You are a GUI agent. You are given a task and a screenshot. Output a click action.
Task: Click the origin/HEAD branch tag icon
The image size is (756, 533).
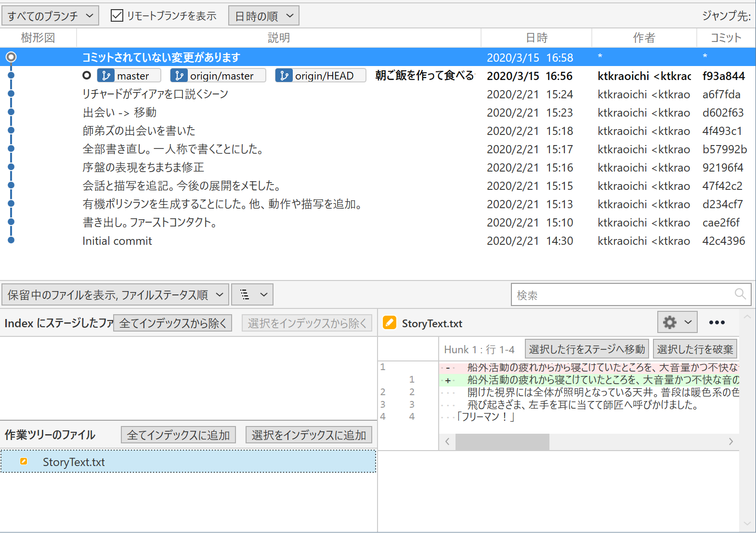(x=284, y=76)
